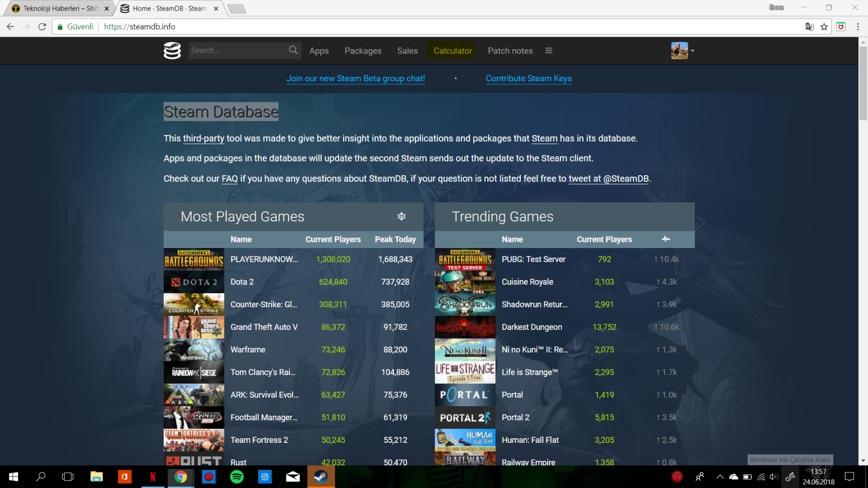Click the Steam Database heading
Image resolution: width=868 pixels, height=488 pixels.
point(221,111)
